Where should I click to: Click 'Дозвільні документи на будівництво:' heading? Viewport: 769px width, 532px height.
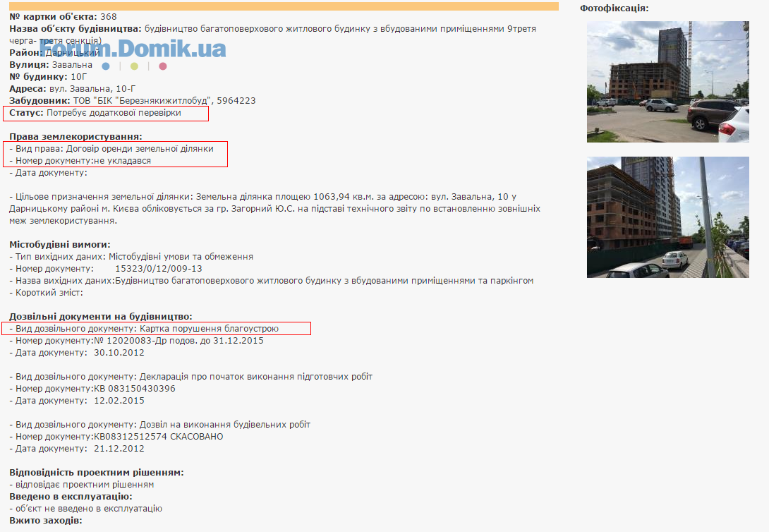click(101, 317)
